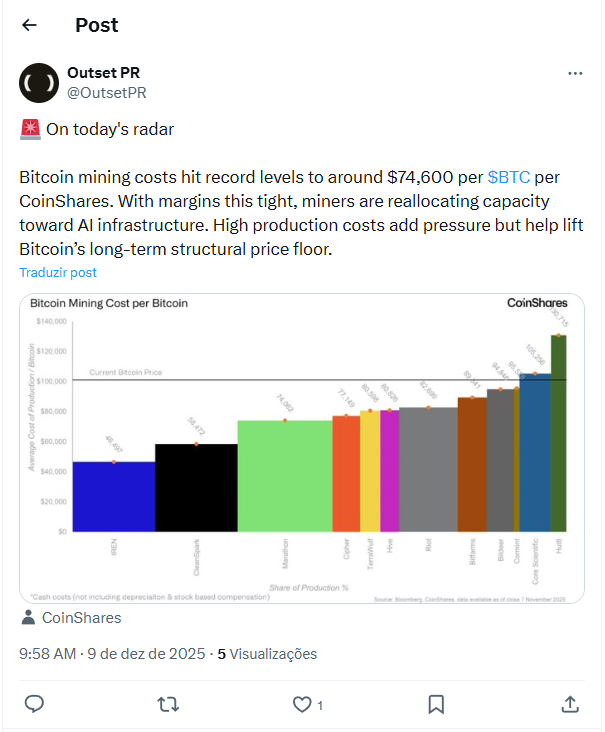Click the CoinShares person tag icon
Viewport: 605px width, 732px height.
pyautogui.click(x=28, y=618)
